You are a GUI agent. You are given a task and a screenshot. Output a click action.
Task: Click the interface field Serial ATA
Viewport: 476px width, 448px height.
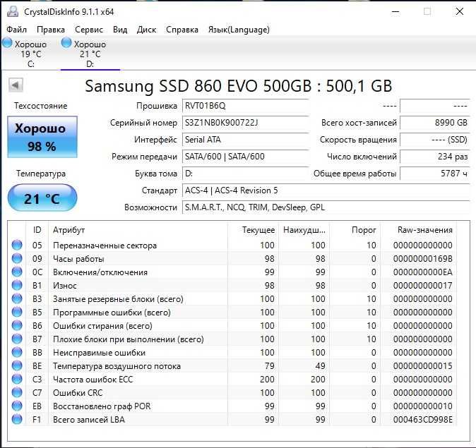[x=246, y=140]
